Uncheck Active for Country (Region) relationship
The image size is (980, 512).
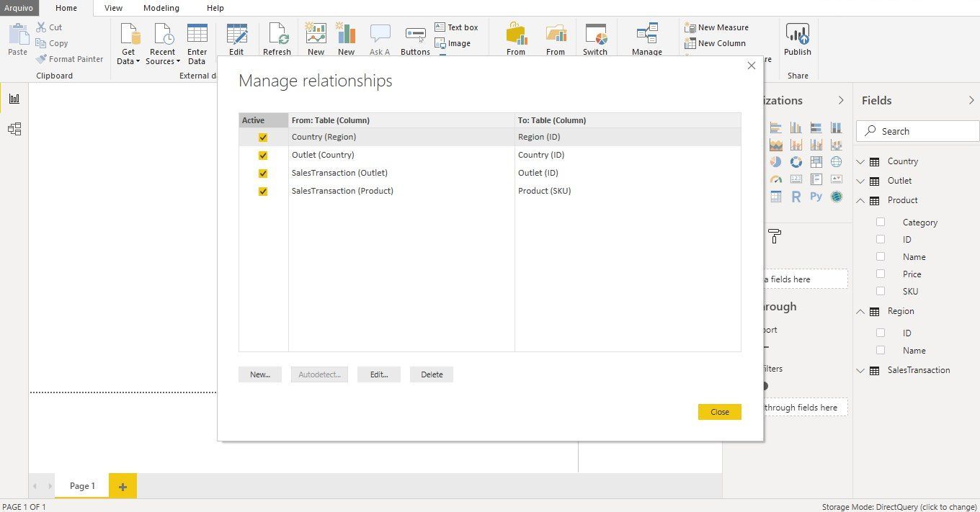point(263,138)
